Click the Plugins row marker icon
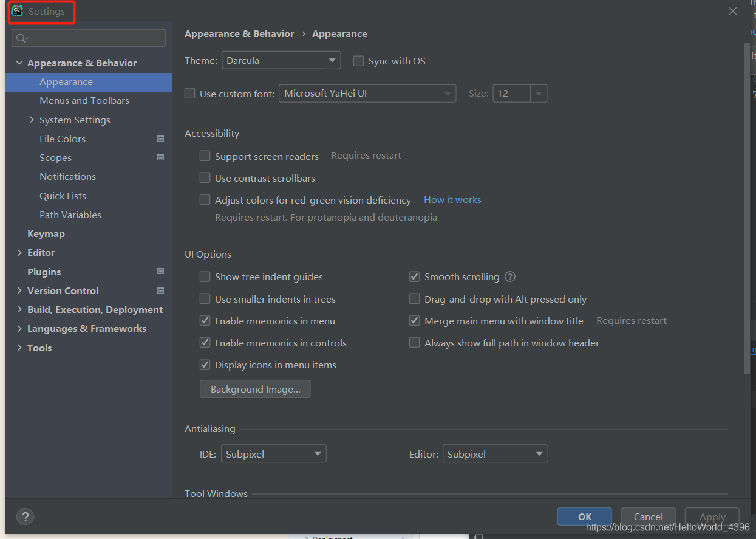Screen dimensions: 756x539 160,271
